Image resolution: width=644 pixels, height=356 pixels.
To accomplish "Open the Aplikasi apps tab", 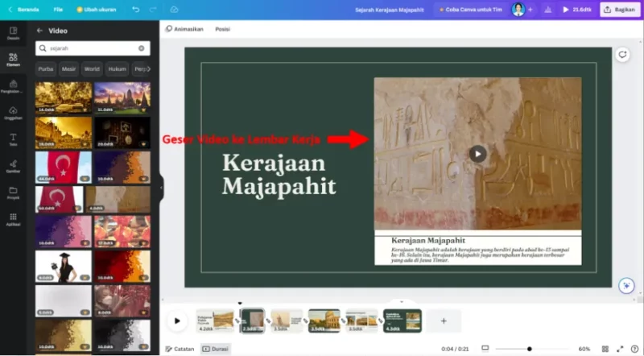I will [13, 220].
